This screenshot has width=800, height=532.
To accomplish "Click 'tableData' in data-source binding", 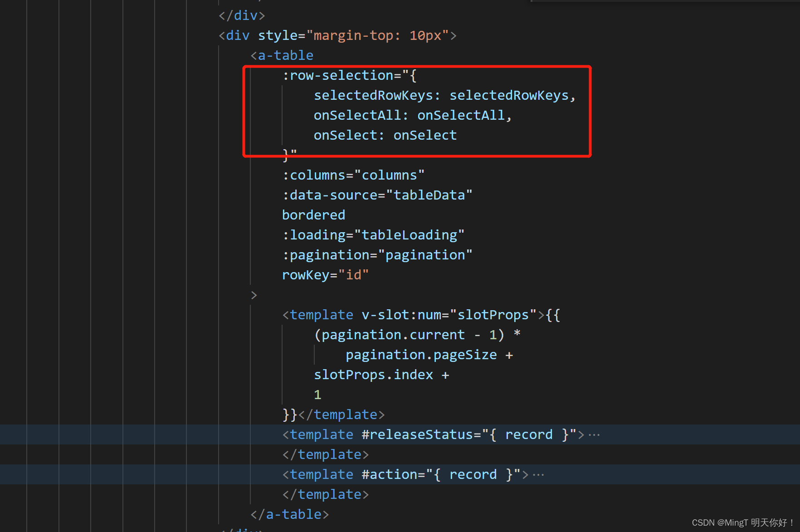I will pos(429,195).
